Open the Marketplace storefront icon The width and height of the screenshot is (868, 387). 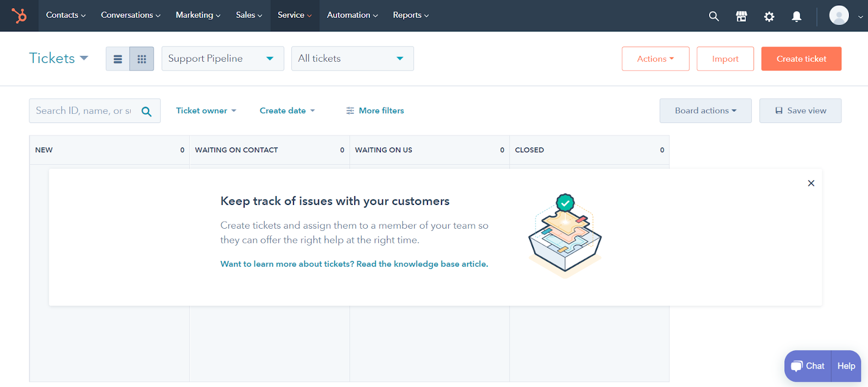pos(742,16)
